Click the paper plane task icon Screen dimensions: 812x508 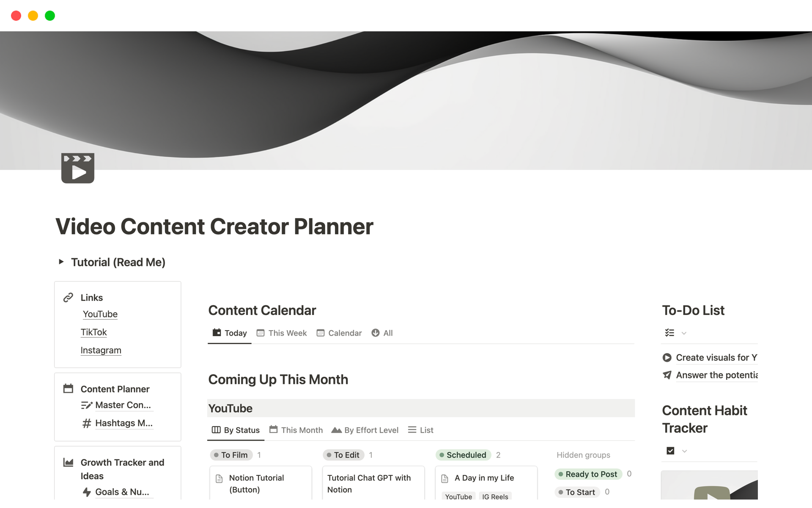[x=667, y=375]
